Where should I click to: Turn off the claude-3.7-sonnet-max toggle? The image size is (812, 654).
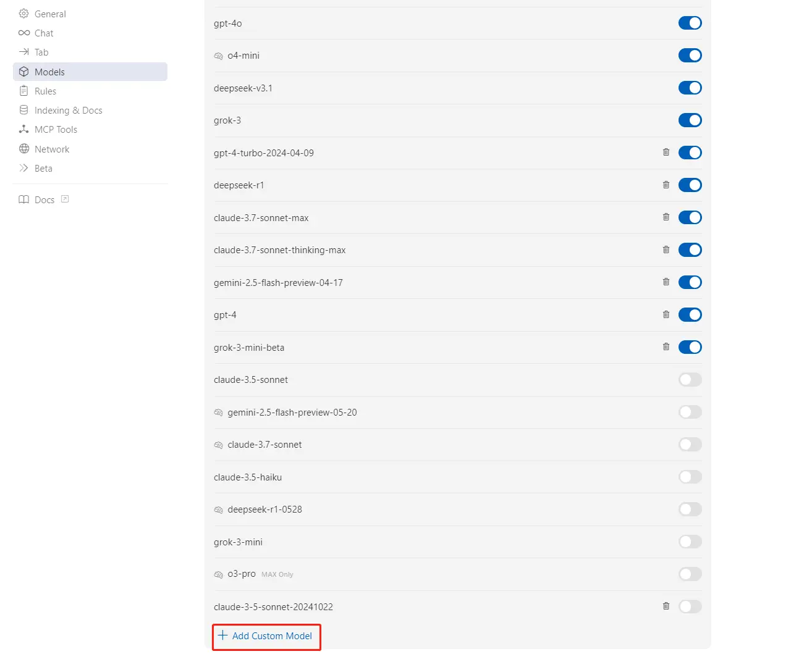pyautogui.click(x=690, y=217)
